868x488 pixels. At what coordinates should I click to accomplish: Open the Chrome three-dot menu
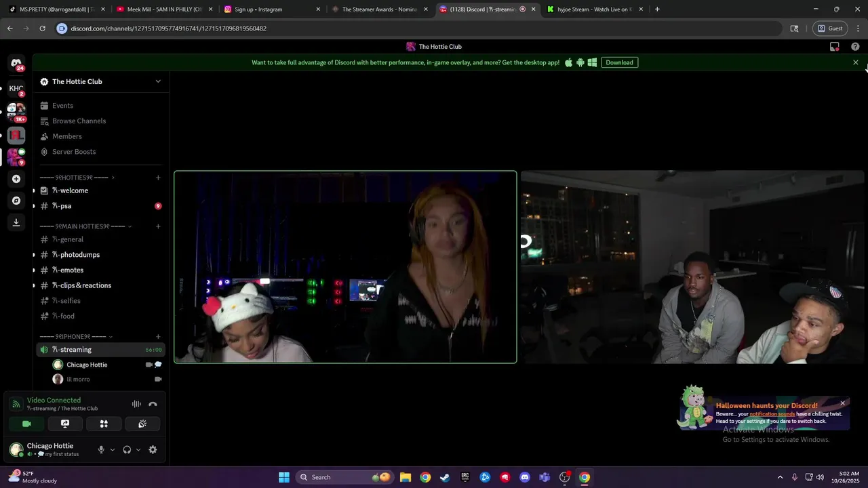pyautogui.click(x=858, y=28)
